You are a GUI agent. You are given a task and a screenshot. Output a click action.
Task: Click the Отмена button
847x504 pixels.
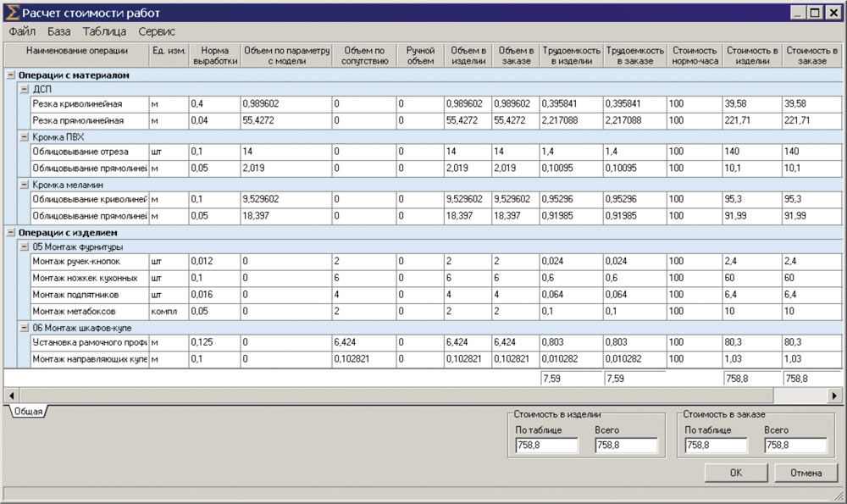[806, 473]
